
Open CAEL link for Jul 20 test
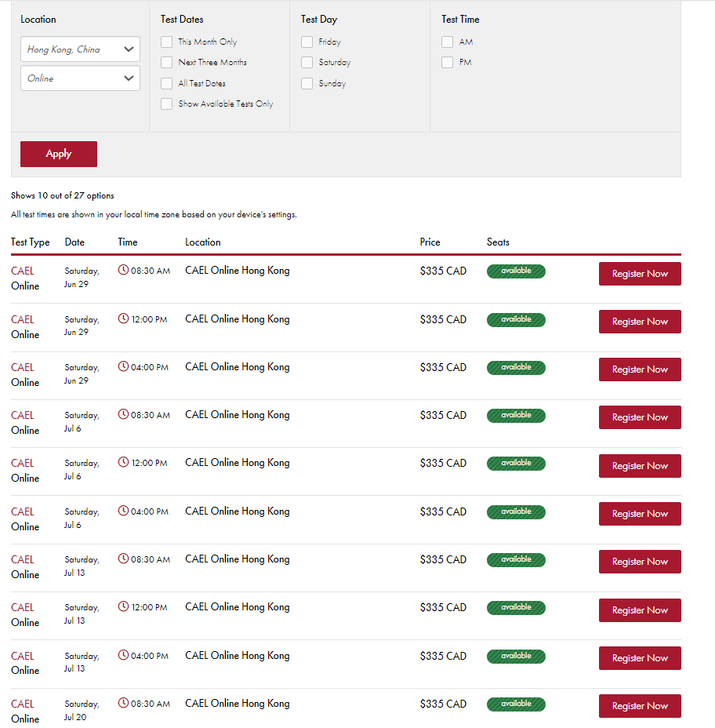pyautogui.click(x=23, y=704)
